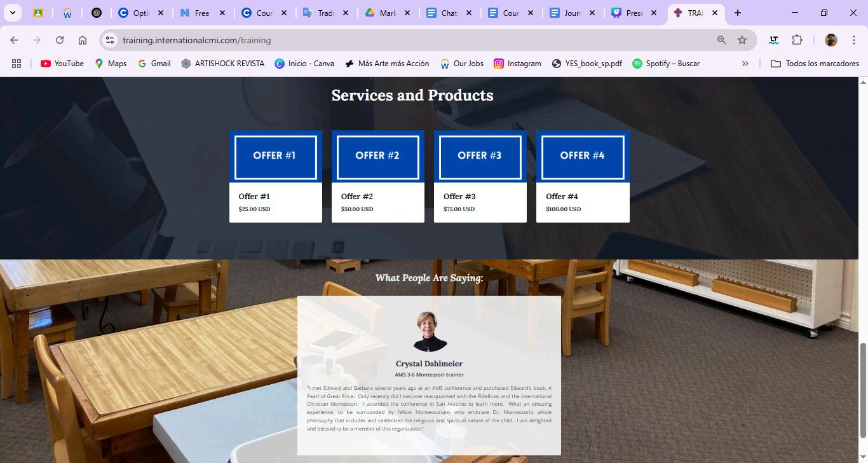Open the Todos los marcadores folder

[x=815, y=64]
